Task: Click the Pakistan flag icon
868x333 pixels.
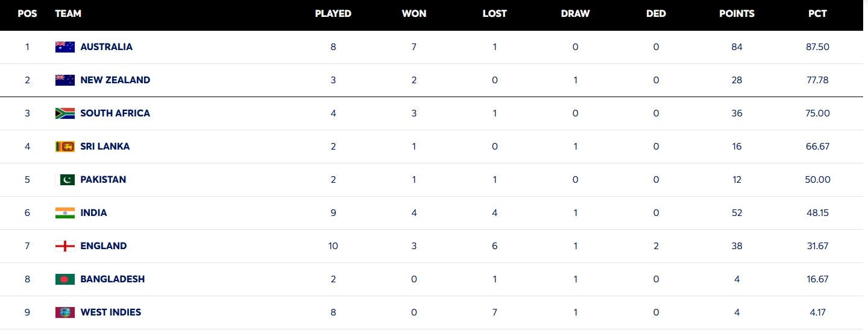Action: coord(65,180)
